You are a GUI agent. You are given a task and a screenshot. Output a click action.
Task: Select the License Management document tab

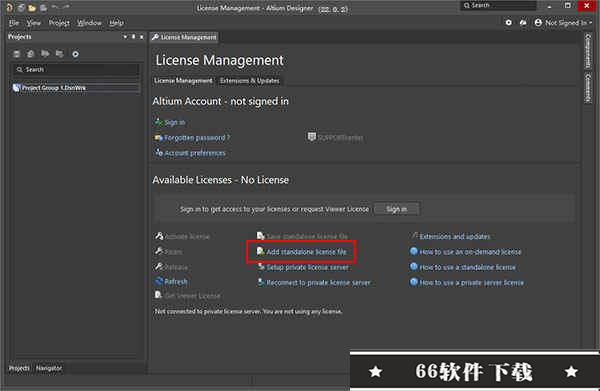(x=184, y=37)
